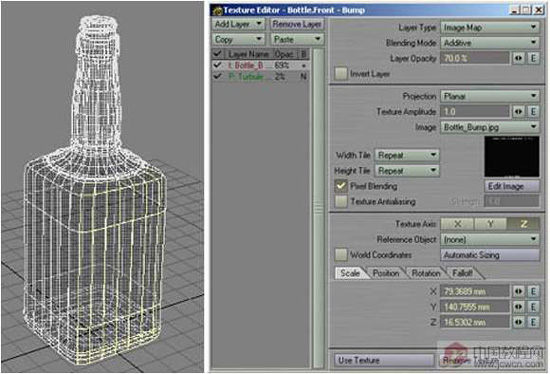550x374 pixels.
Task: Open the Blending Mode dropdown
Action: coord(490,43)
